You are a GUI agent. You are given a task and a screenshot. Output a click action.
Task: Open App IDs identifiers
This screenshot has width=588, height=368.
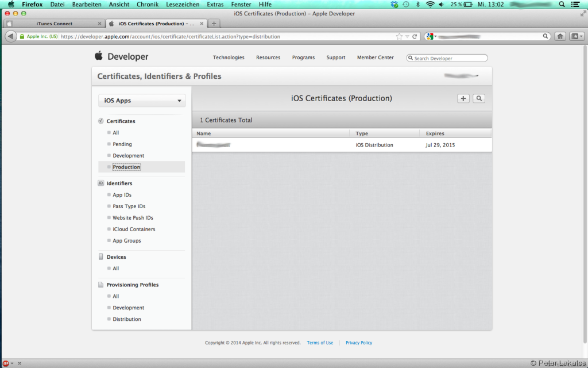point(122,195)
